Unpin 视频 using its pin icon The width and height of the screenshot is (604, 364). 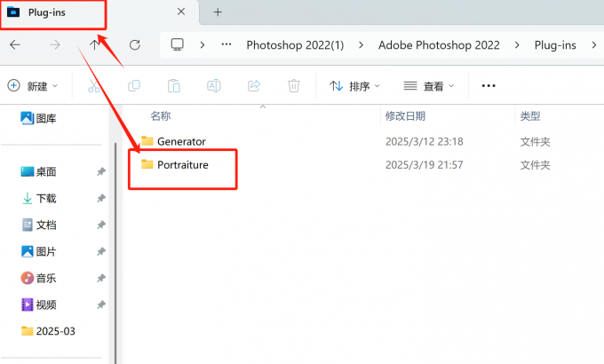coord(101,305)
